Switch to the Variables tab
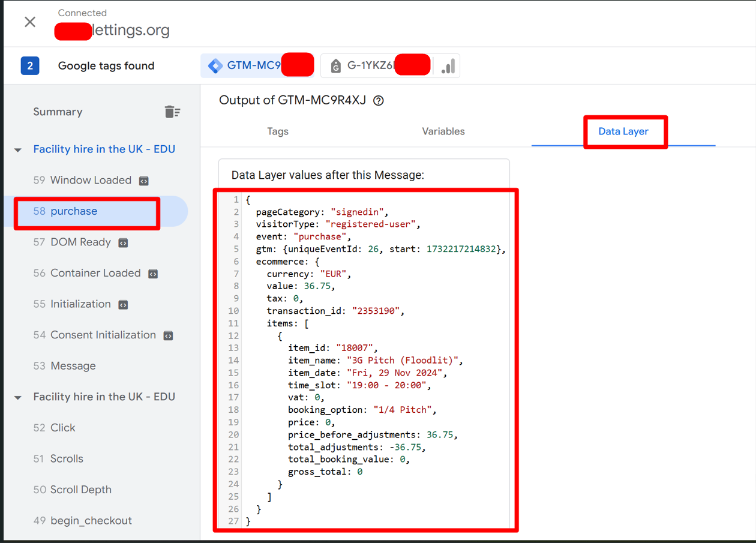The image size is (756, 543). 443,131
